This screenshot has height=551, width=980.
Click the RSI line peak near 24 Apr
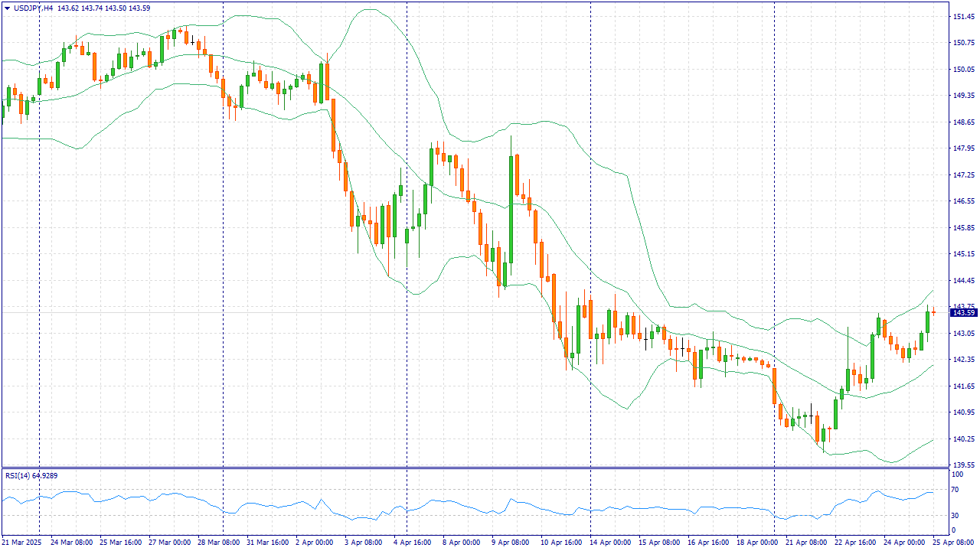pos(877,491)
